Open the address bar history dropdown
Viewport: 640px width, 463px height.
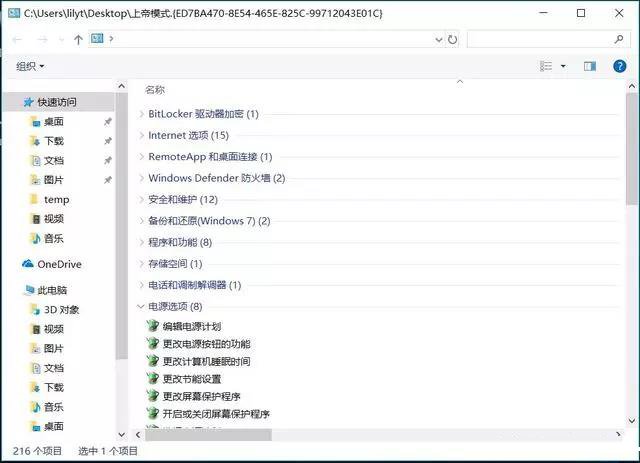439,40
